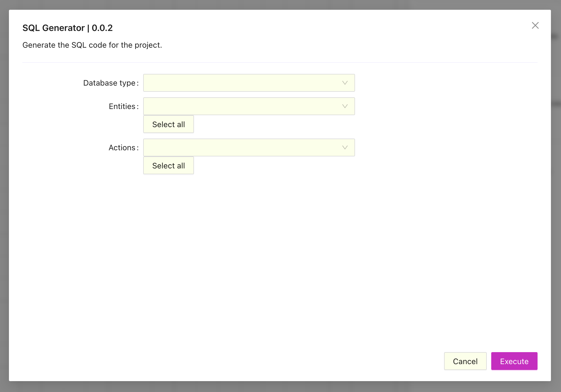Image resolution: width=561 pixels, height=392 pixels.
Task: Select all entities for SQL generation
Action: pos(168,124)
